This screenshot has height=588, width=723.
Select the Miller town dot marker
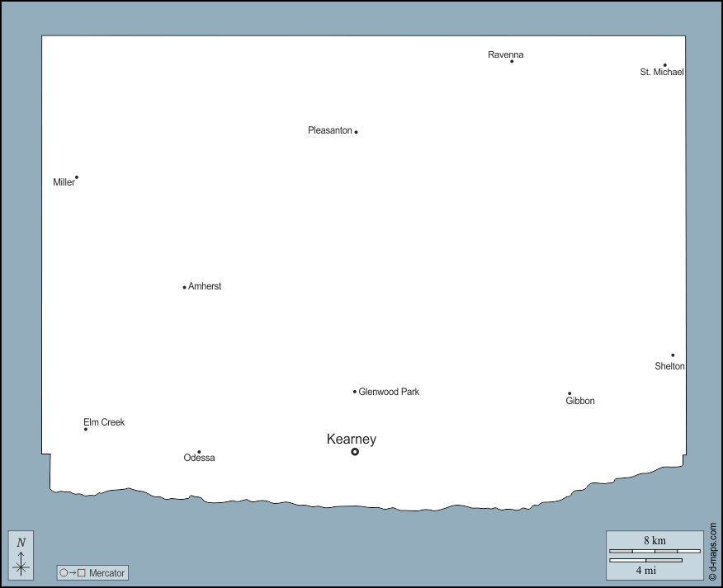(x=77, y=177)
